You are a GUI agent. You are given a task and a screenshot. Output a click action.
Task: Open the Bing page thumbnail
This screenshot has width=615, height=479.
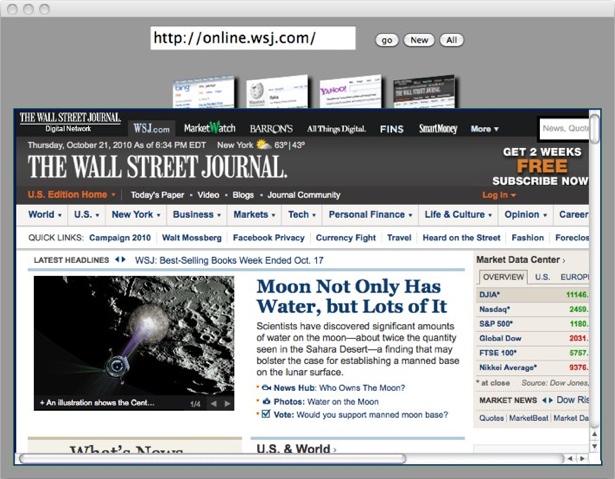coord(204,92)
